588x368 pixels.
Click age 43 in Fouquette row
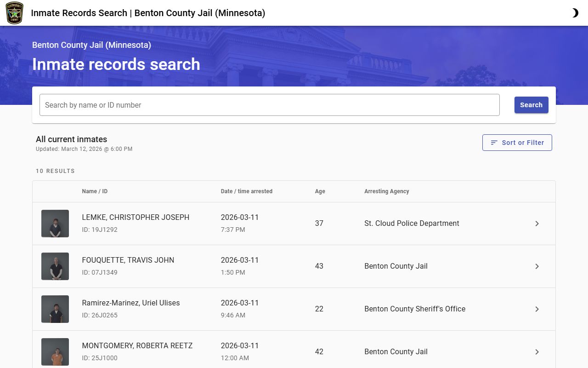pyautogui.click(x=319, y=266)
